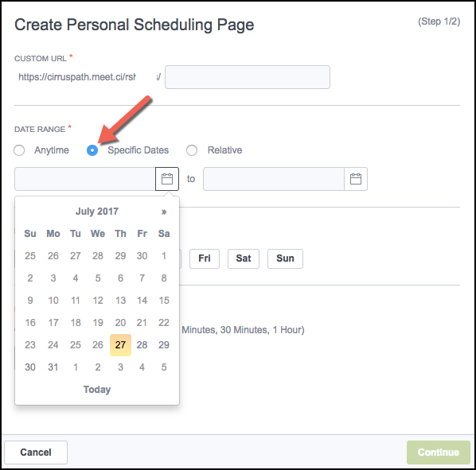
Task: Open the end date calendar icon
Action: click(356, 179)
